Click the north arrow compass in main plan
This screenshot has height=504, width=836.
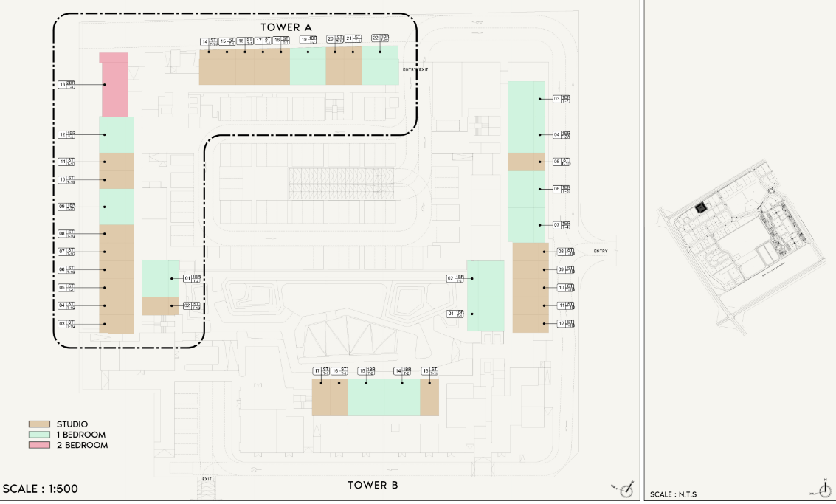click(x=626, y=489)
